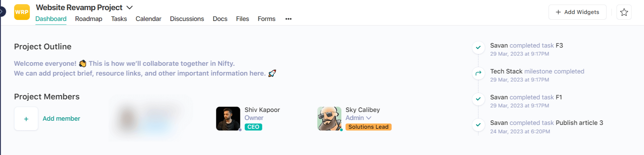Click the Tech Stack milestone arrow icon
The width and height of the screenshot is (644, 155).
(478, 73)
